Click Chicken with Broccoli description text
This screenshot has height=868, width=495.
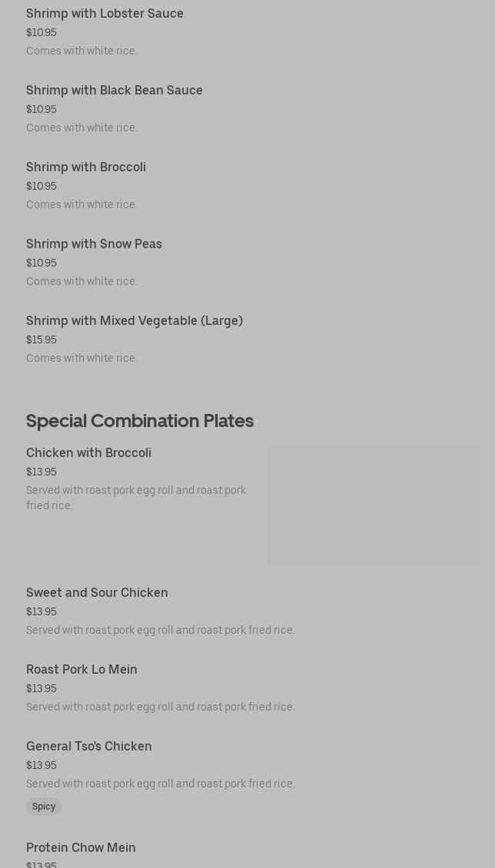coord(136,498)
